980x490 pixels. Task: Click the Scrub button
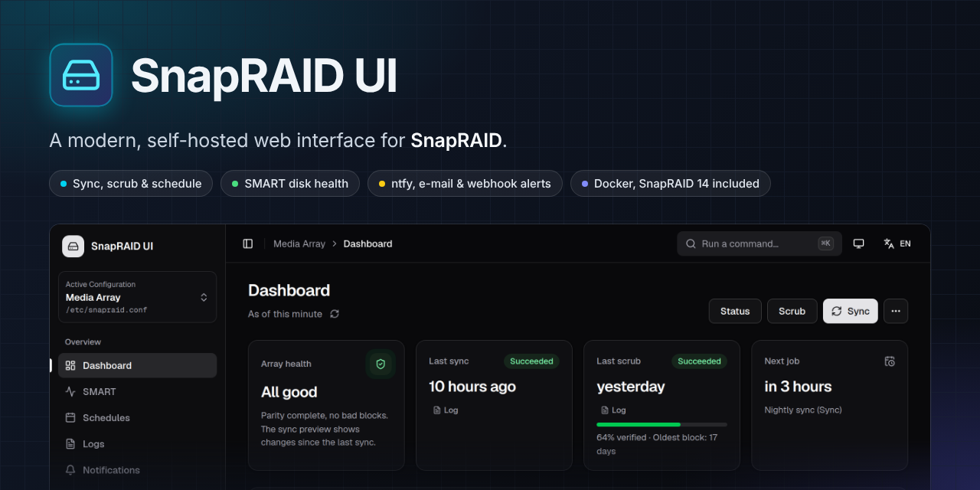point(792,311)
